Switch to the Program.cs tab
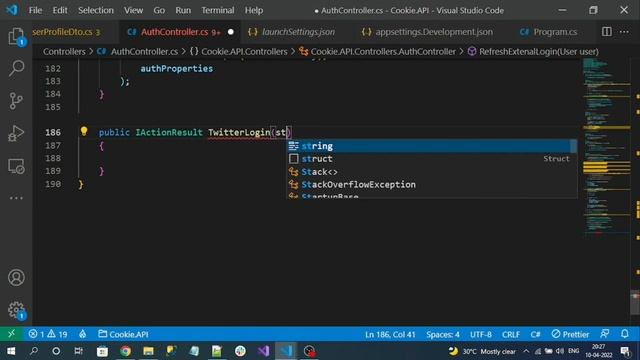This screenshot has width=640, height=360. click(x=549, y=31)
